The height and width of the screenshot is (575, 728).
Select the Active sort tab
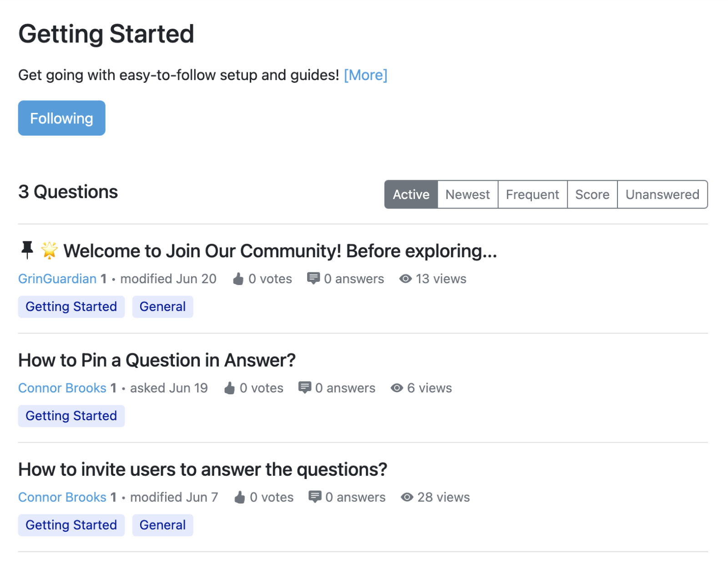coord(411,194)
